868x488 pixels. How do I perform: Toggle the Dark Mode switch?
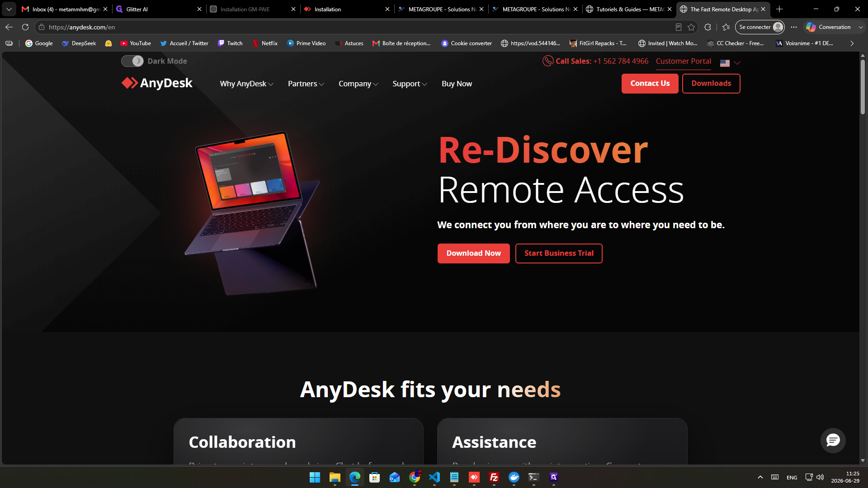tap(132, 61)
